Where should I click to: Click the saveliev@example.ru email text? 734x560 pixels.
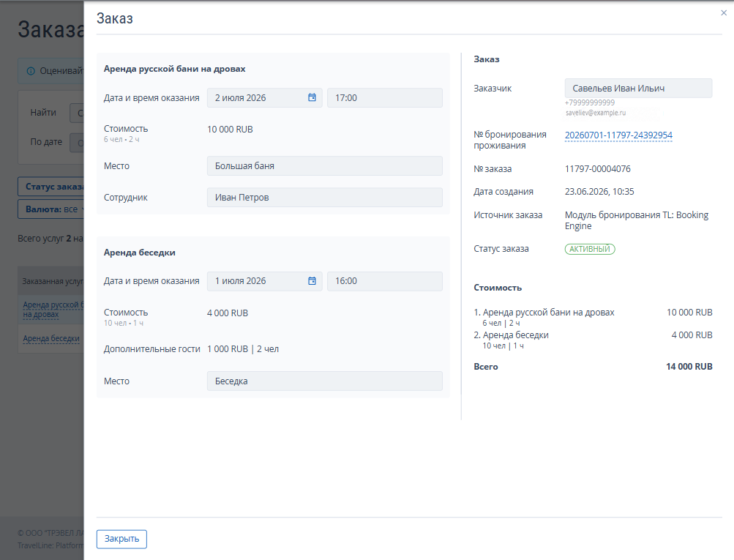coord(596,113)
